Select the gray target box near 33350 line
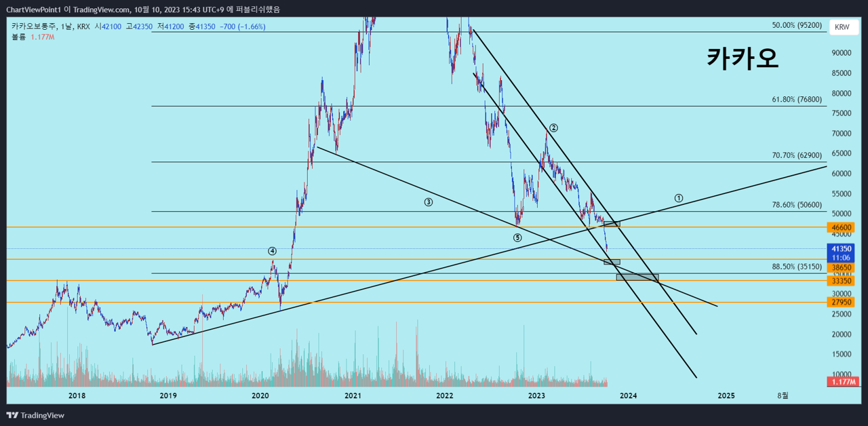The image size is (868, 426). pos(637,277)
